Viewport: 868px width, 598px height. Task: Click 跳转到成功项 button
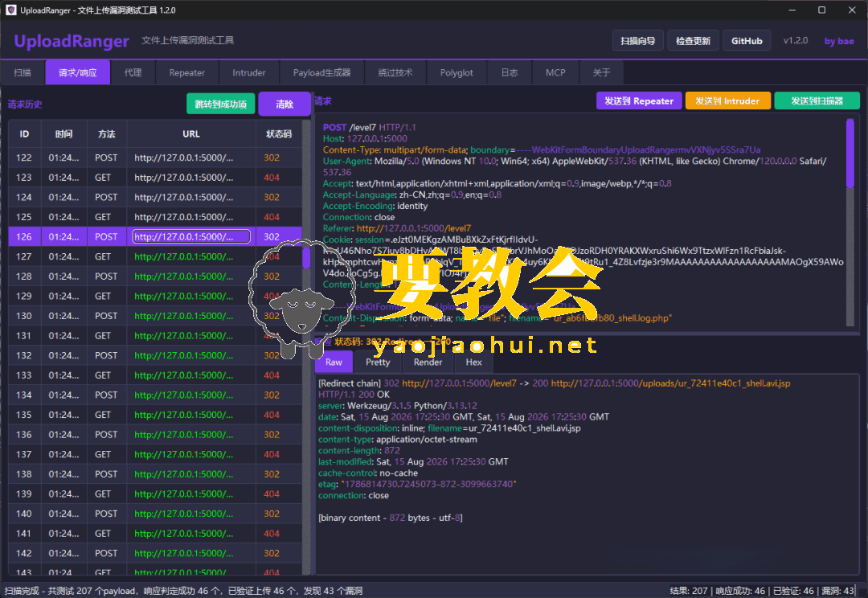coord(221,104)
